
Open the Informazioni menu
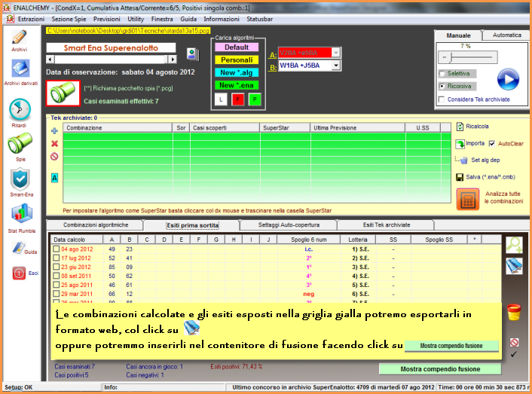(222, 19)
